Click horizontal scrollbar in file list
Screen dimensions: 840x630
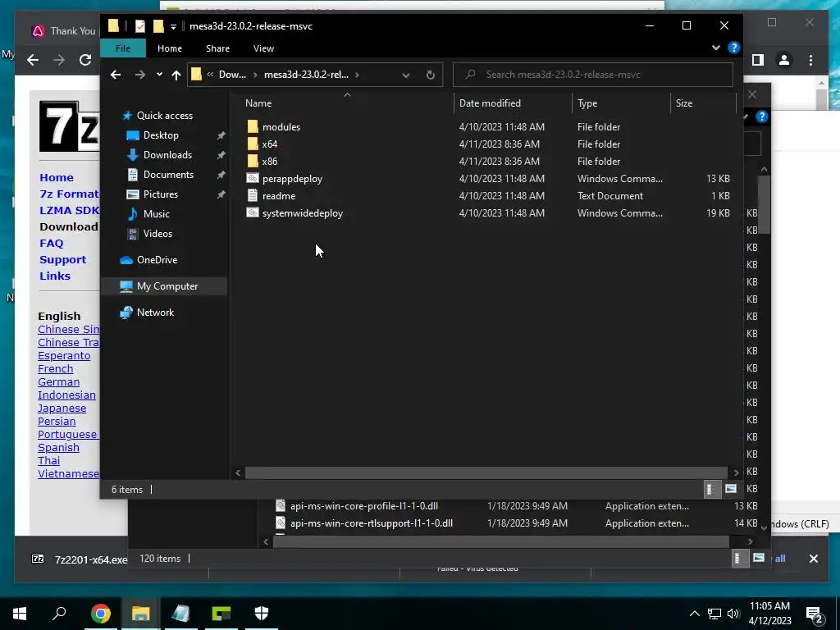pos(486,472)
